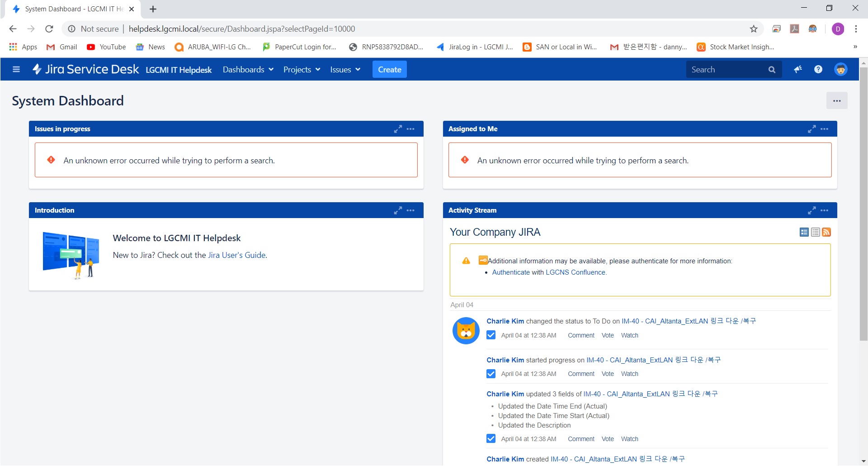This screenshot has width=868, height=466.
Task: Open the News bookmark
Action: 151,47
